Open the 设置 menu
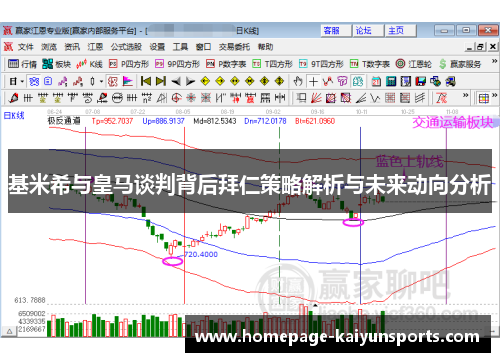Image resolution: width=500 pixels, height=362 pixels. click(x=157, y=47)
